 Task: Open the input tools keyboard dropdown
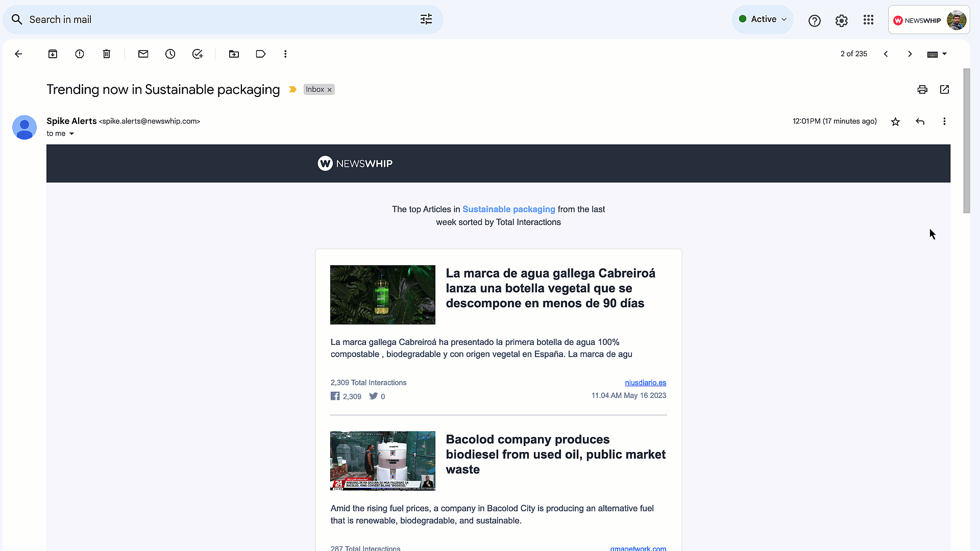pyautogui.click(x=937, y=54)
